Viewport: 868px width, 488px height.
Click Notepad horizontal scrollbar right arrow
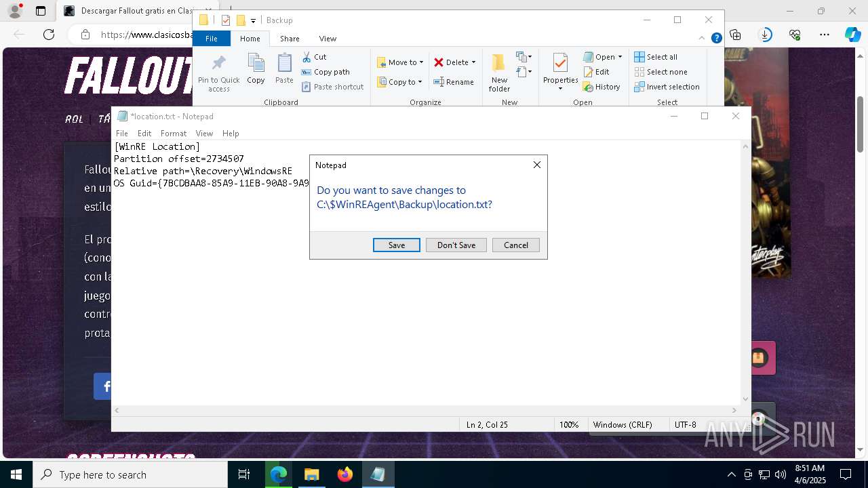[734, 410]
